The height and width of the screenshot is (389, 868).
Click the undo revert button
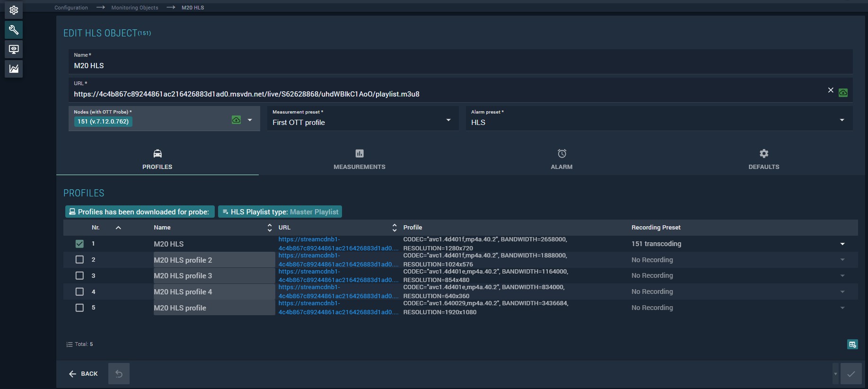[119, 374]
